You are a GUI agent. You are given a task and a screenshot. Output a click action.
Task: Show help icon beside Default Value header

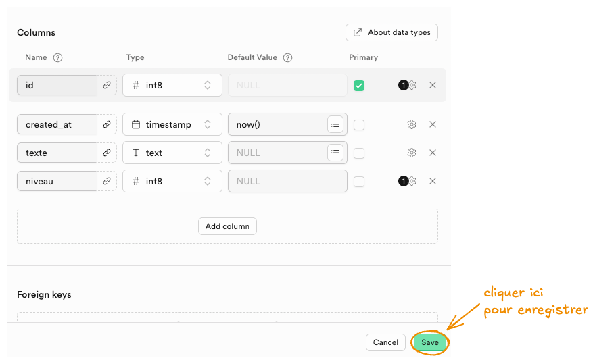287,57
